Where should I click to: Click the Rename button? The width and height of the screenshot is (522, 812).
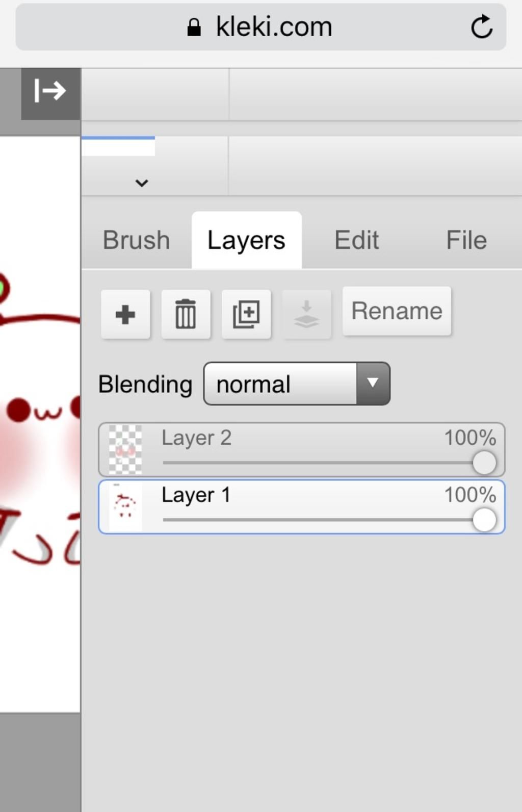[397, 311]
